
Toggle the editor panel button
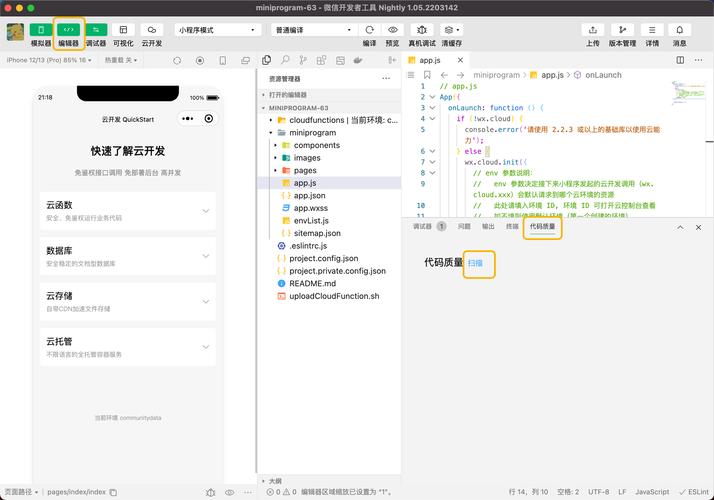tap(68, 30)
